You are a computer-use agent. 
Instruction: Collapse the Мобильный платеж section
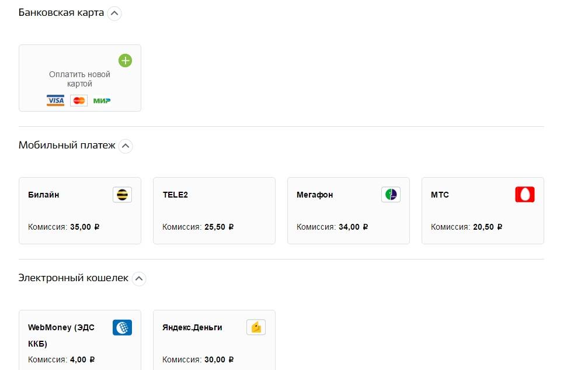coord(126,146)
